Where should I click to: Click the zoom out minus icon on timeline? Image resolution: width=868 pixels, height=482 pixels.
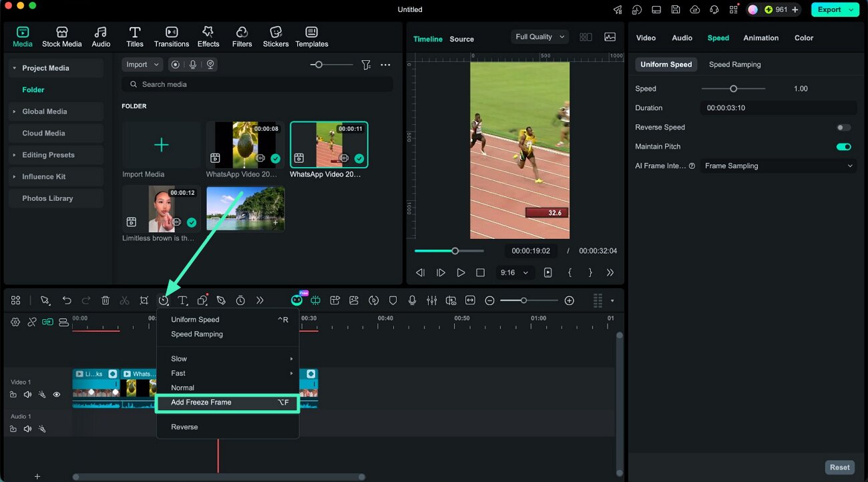pos(489,301)
